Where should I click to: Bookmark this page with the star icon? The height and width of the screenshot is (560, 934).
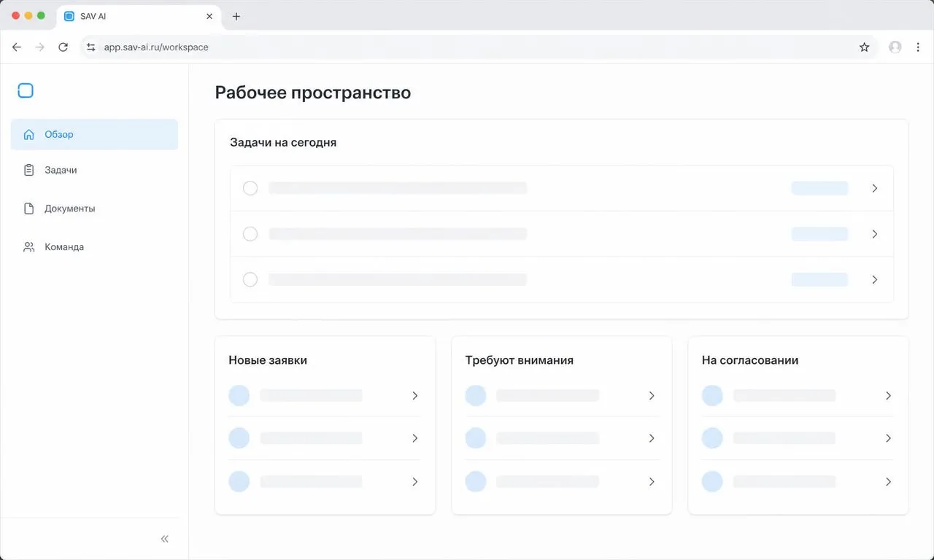point(865,47)
